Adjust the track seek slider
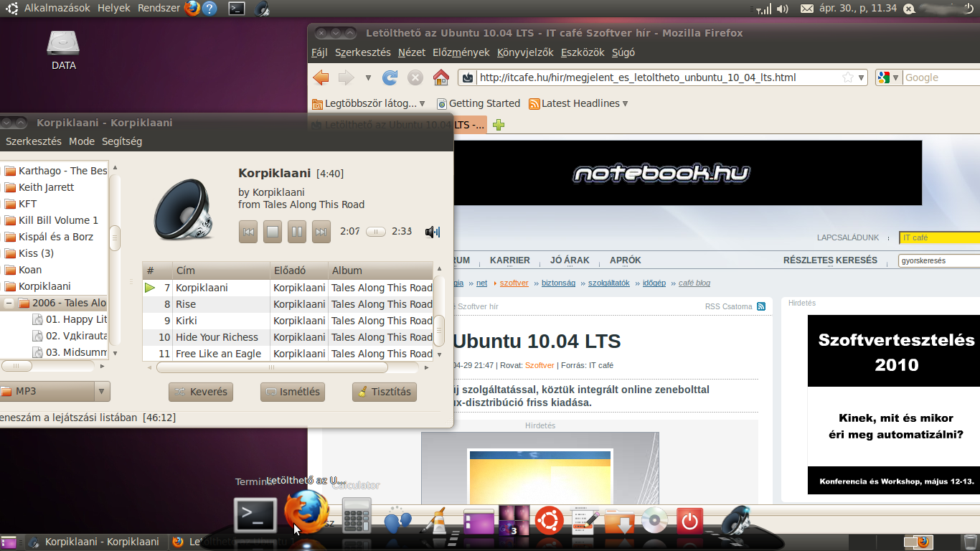The height and width of the screenshot is (551, 980). (376, 232)
